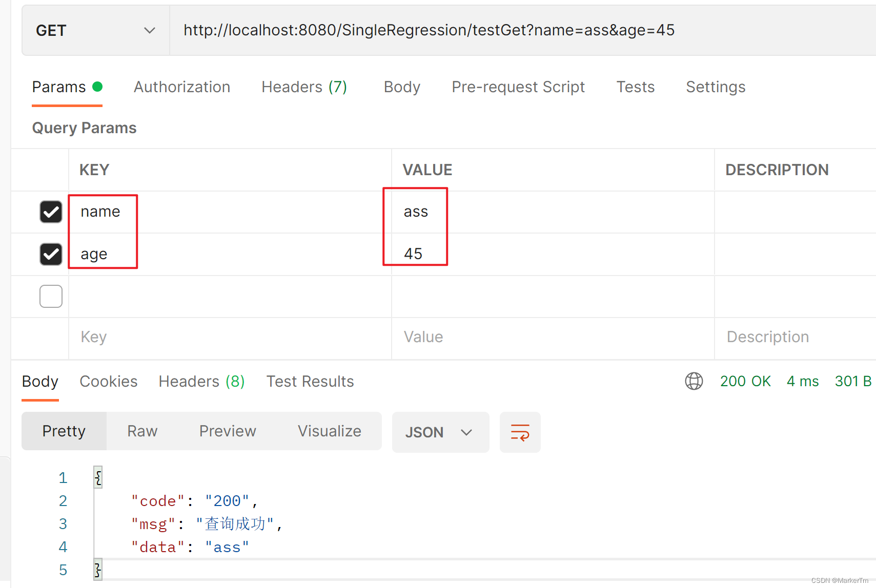Open the JSON format dropdown

click(x=440, y=432)
